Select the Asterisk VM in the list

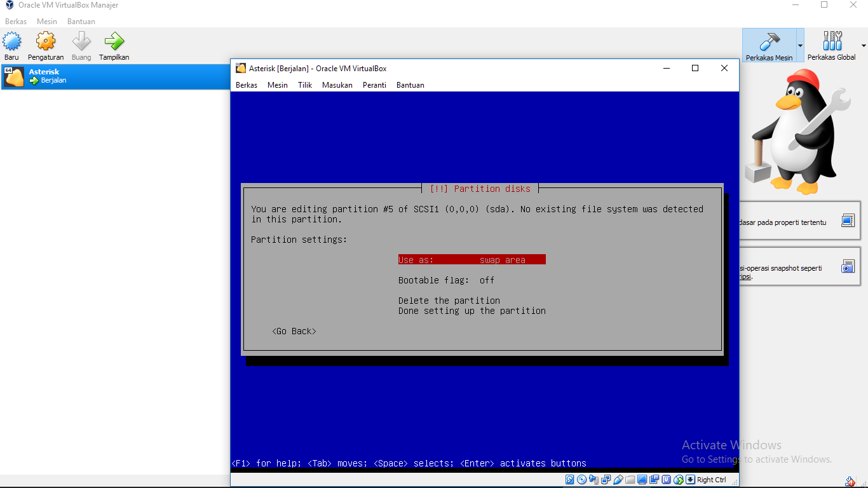(x=116, y=76)
